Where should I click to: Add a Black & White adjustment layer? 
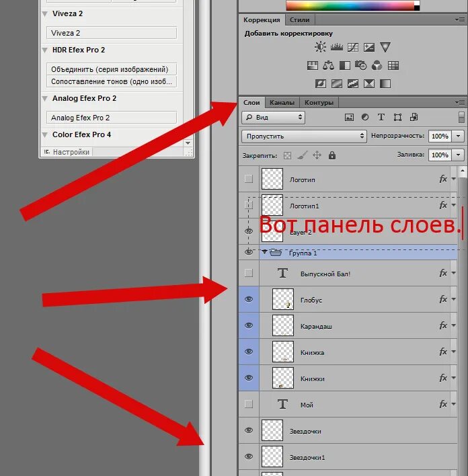click(345, 65)
